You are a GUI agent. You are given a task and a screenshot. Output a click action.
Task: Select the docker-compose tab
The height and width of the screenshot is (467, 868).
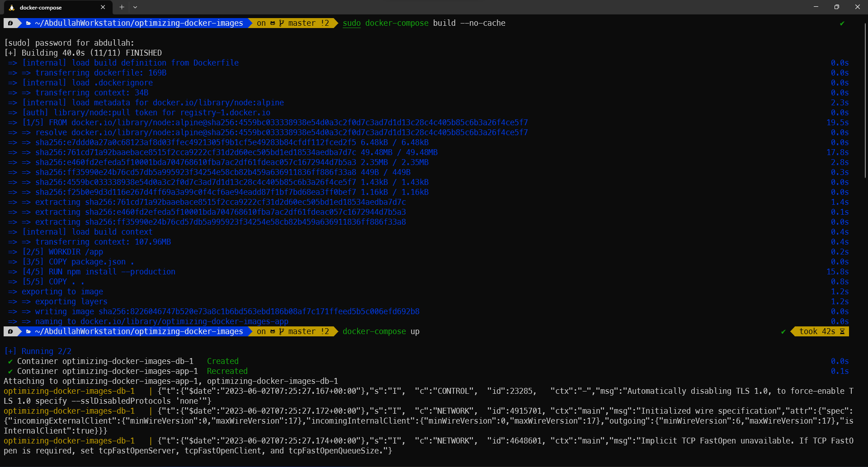click(x=50, y=8)
